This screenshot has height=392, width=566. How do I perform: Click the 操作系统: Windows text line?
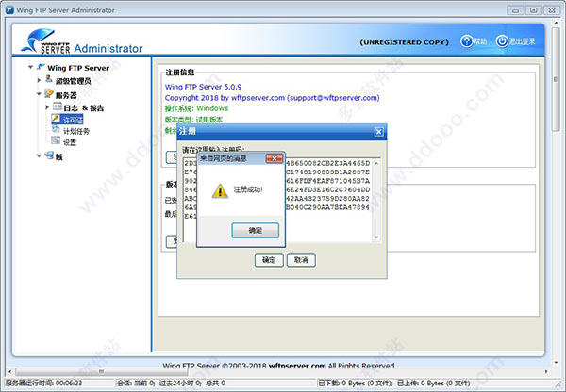tap(196, 108)
